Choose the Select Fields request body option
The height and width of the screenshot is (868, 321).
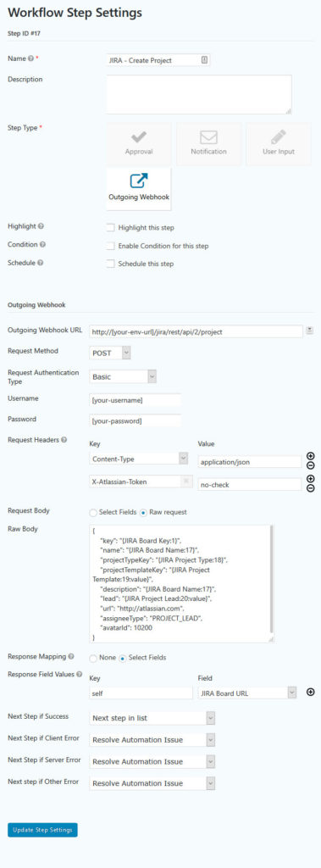point(93,513)
